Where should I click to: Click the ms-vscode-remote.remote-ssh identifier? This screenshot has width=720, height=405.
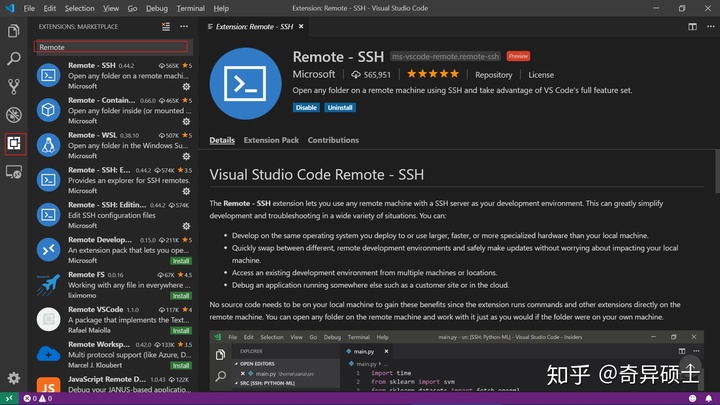445,56
